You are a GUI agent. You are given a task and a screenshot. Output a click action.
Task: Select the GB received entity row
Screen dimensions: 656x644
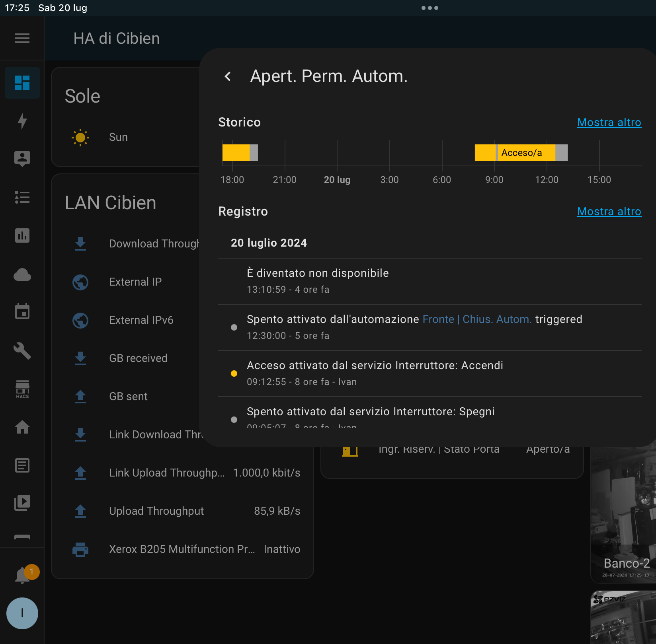132,358
